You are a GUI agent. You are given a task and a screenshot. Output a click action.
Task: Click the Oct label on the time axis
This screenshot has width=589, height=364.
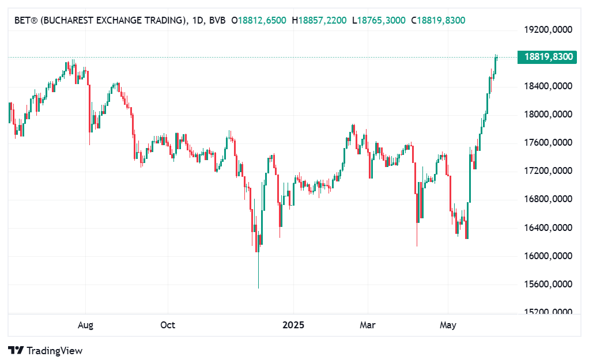tap(168, 325)
